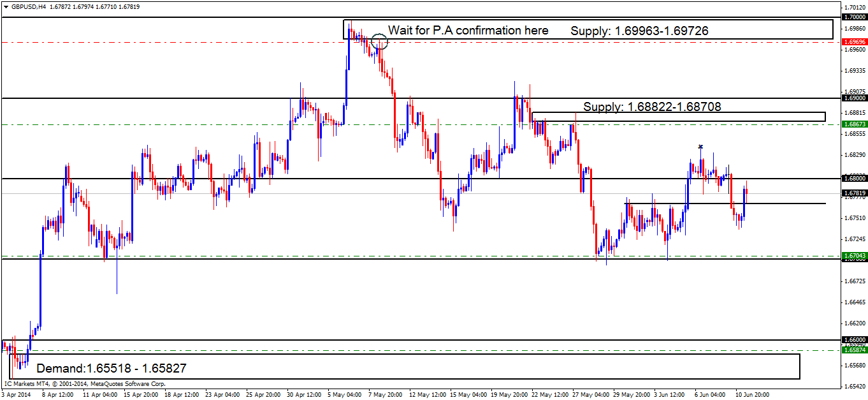Click the '23 Apr 04:00' time axis label

pos(222,395)
